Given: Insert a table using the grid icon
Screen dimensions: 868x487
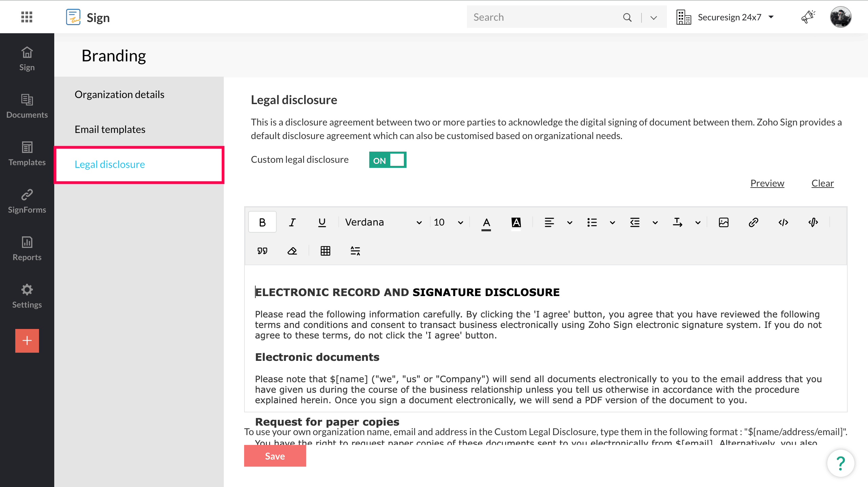Looking at the screenshot, I should [325, 251].
